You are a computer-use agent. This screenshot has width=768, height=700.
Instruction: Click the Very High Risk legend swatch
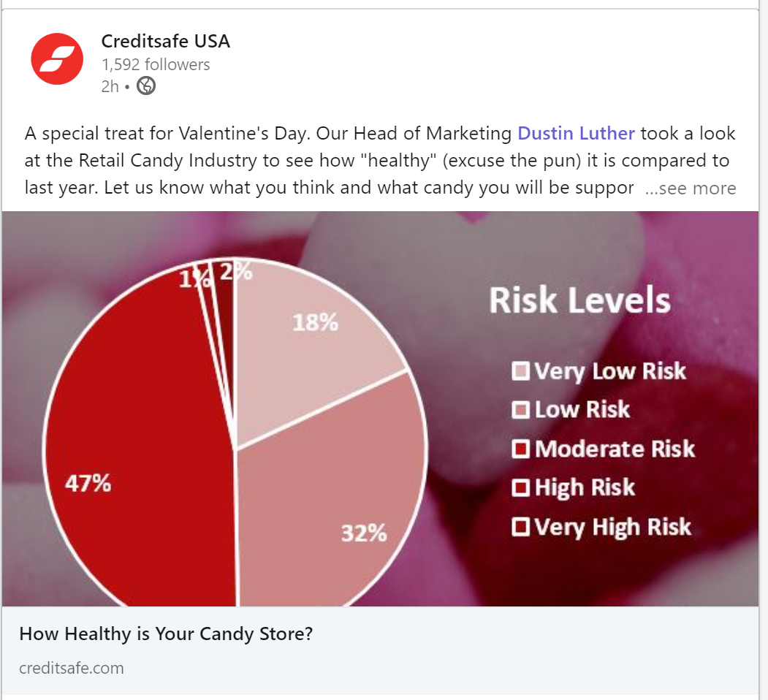pos(521,527)
